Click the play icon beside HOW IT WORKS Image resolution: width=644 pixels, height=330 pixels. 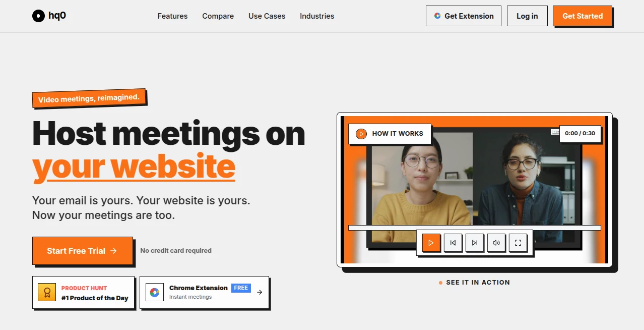(361, 134)
